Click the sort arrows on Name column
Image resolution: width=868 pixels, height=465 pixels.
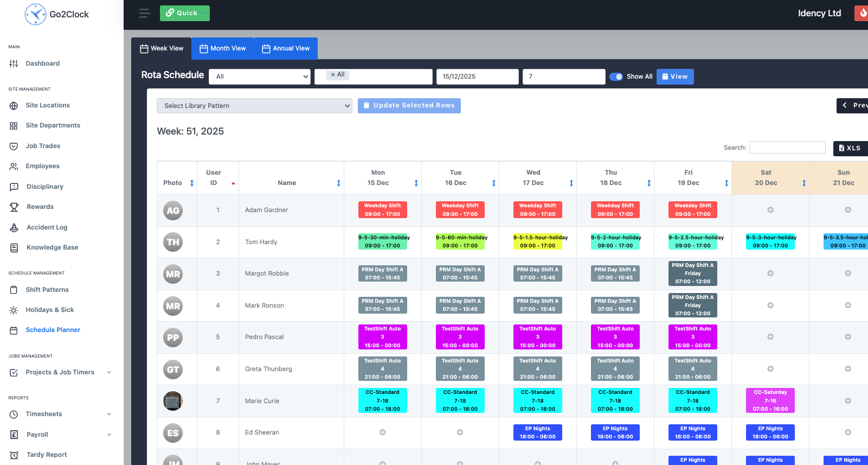pyautogui.click(x=338, y=183)
